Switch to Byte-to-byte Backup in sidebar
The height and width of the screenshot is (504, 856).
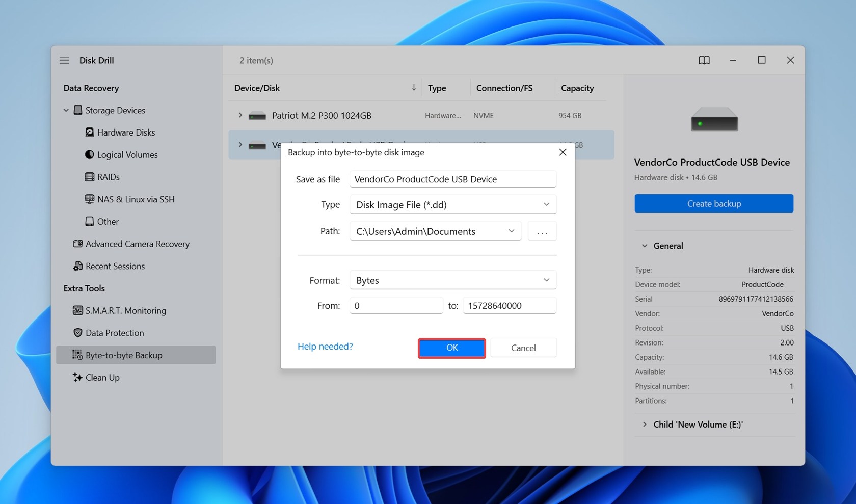coord(124,355)
